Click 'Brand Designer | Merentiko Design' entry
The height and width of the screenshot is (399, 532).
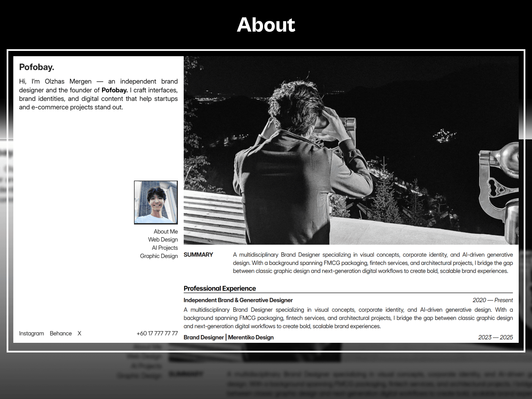click(x=228, y=337)
